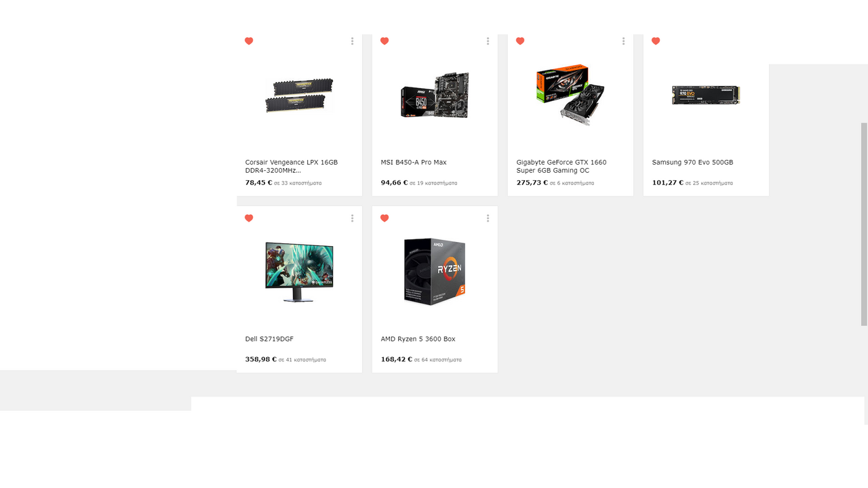Open options menu on AMD Ryzen 5 card
Viewport: 868px width, 488px height.
pyautogui.click(x=488, y=218)
